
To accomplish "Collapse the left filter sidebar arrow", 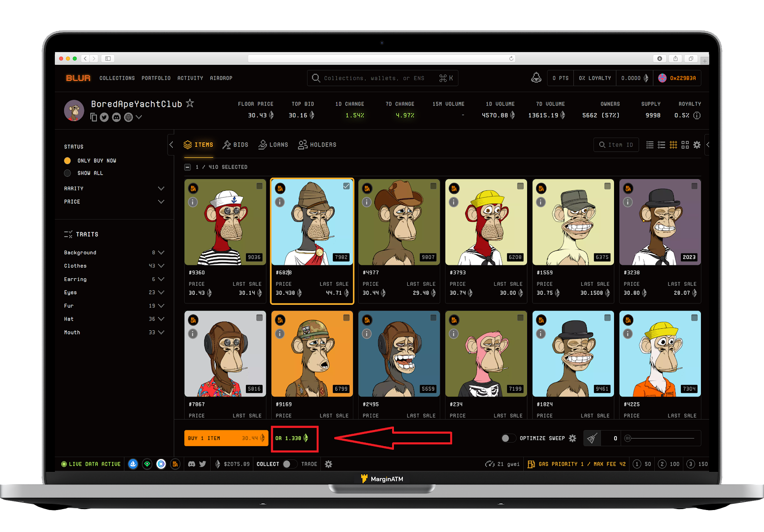I will click(171, 145).
